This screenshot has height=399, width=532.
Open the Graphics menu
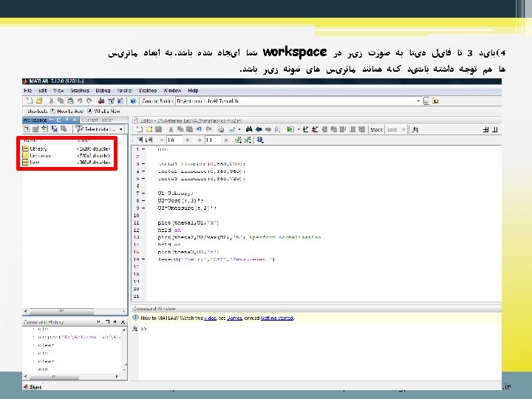80,91
